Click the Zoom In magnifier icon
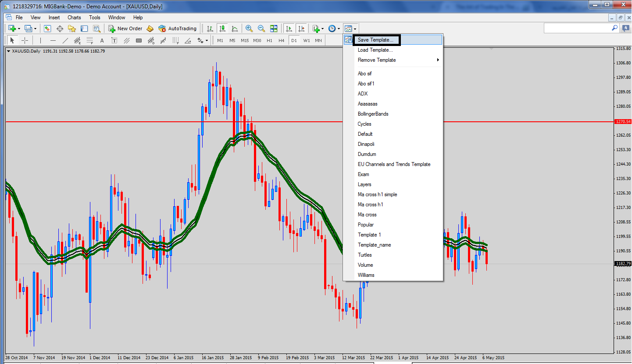632x364 pixels. pyautogui.click(x=249, y=28)
